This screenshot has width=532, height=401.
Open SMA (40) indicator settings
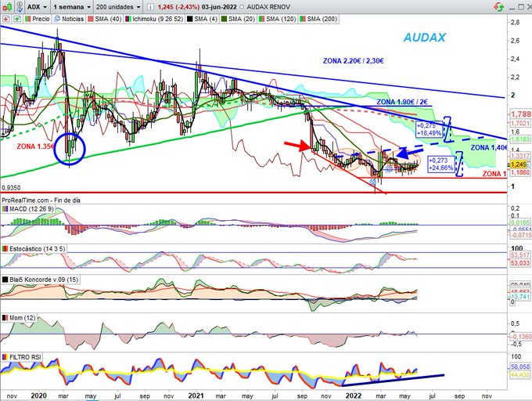pyautogui.click(x=105, y=19)
